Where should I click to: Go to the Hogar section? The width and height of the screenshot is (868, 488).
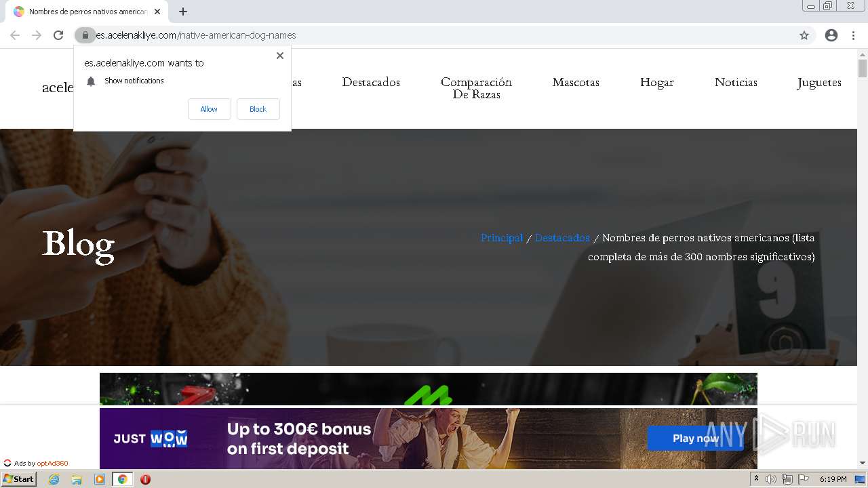(x=657, y=82)
